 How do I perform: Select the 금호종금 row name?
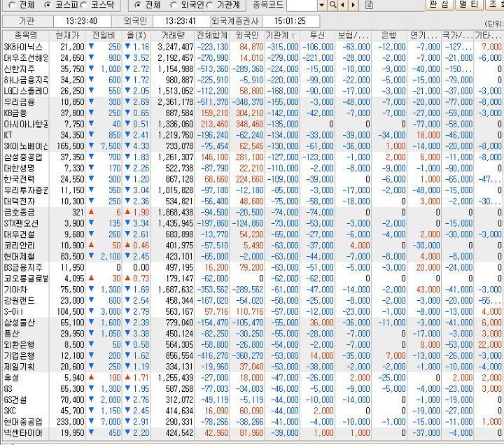click(19, 213)
